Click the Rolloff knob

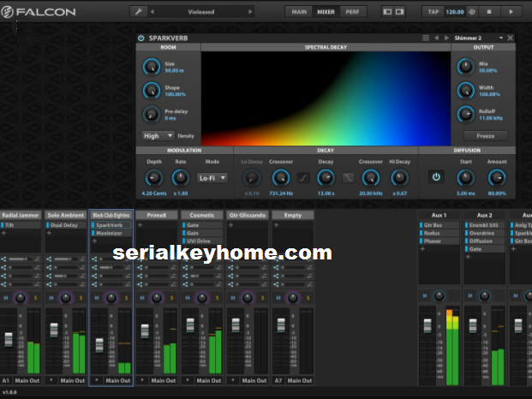[465, 114]
